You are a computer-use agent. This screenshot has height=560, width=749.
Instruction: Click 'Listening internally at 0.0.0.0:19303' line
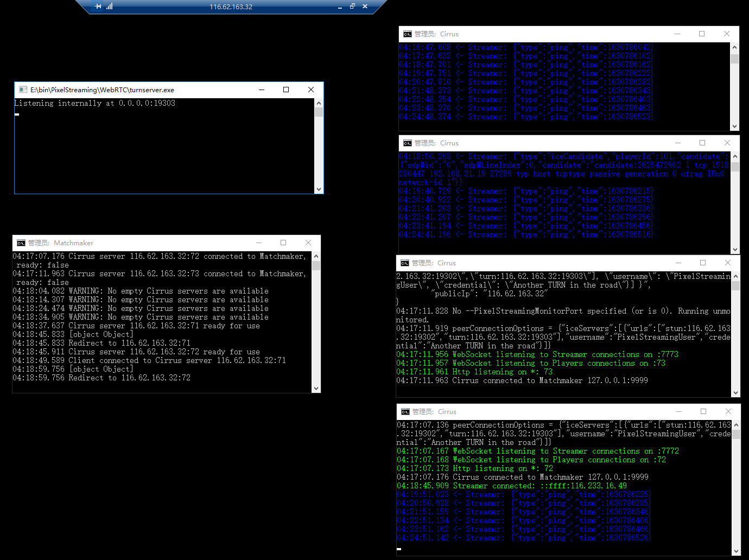pos(94,103)
